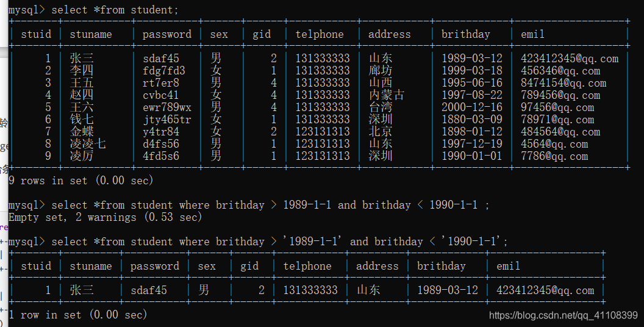Image resolution: width=644 pixels, height=327 pixels.
Task: Select the student name 李四
Action: 82,71
